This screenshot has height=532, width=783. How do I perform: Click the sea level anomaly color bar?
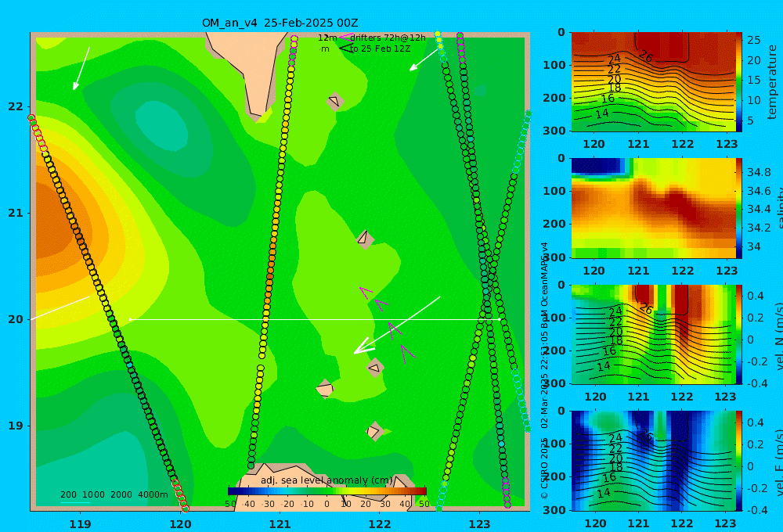pyautogui.click(x=327, y=491)
